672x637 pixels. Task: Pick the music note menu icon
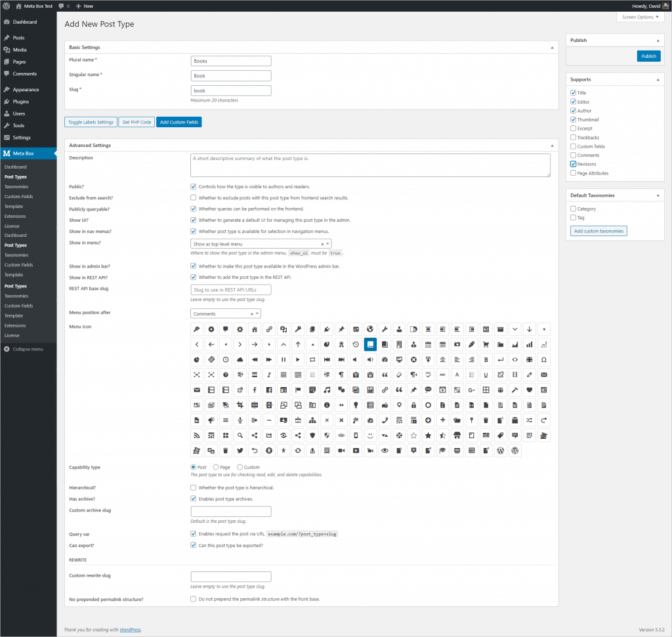[x=327, y=390]
